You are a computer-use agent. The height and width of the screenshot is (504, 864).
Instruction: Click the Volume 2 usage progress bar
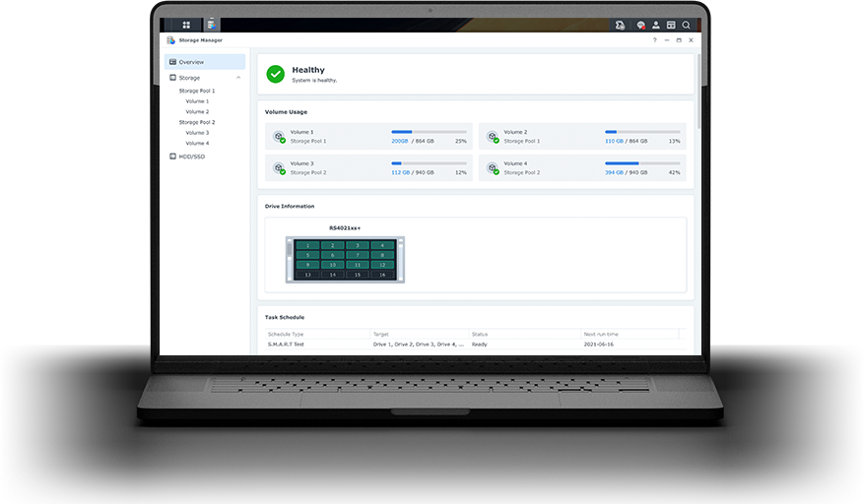642,131
